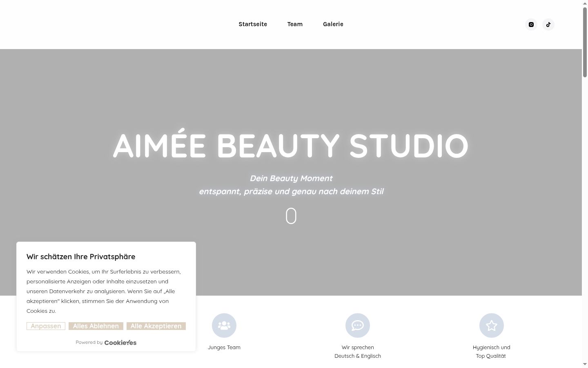588x368 pixels.
Task: Accept cookies with Alle Akzeptieren
Action: click(156, 326)
